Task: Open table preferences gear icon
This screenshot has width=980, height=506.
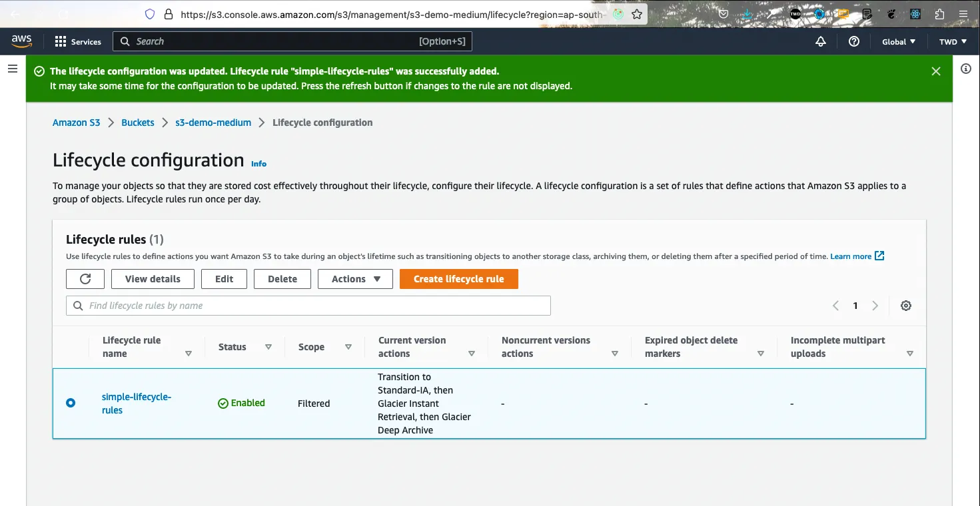Action: coord(906,306)
